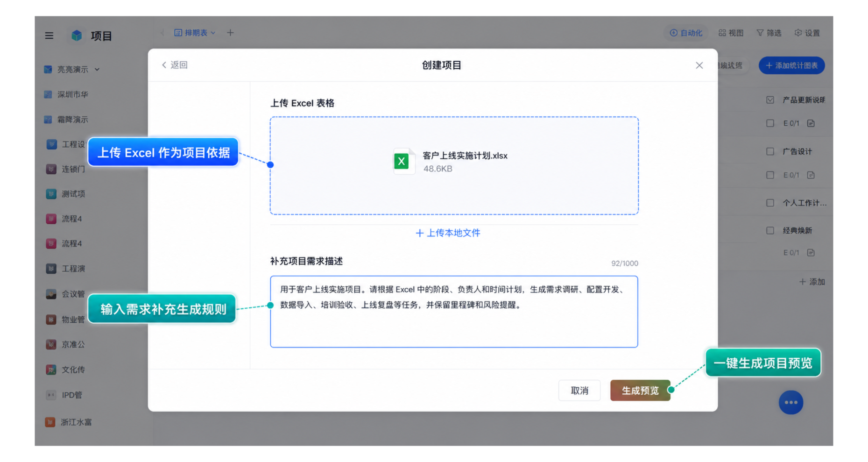The width and height of the screenshot is (868, 462).
Task: Go back with the 返回 link
Action: pos(175,65)
